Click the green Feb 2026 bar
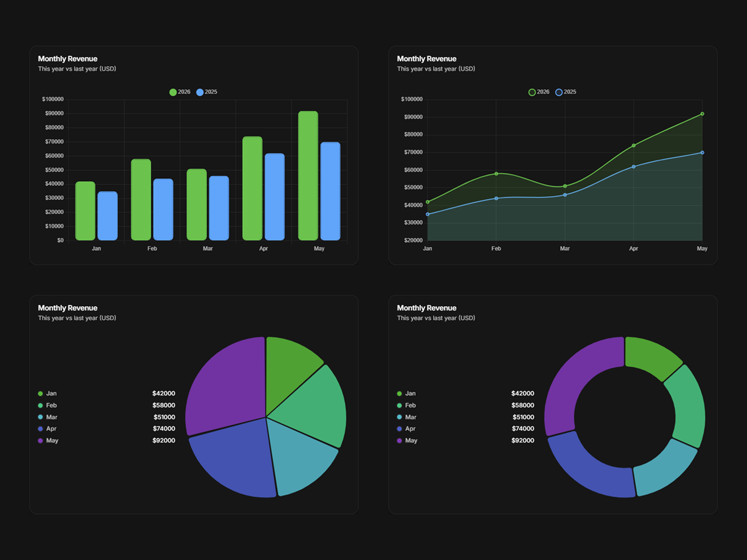This screenshot has height=560, width=747. pos(141,200)
